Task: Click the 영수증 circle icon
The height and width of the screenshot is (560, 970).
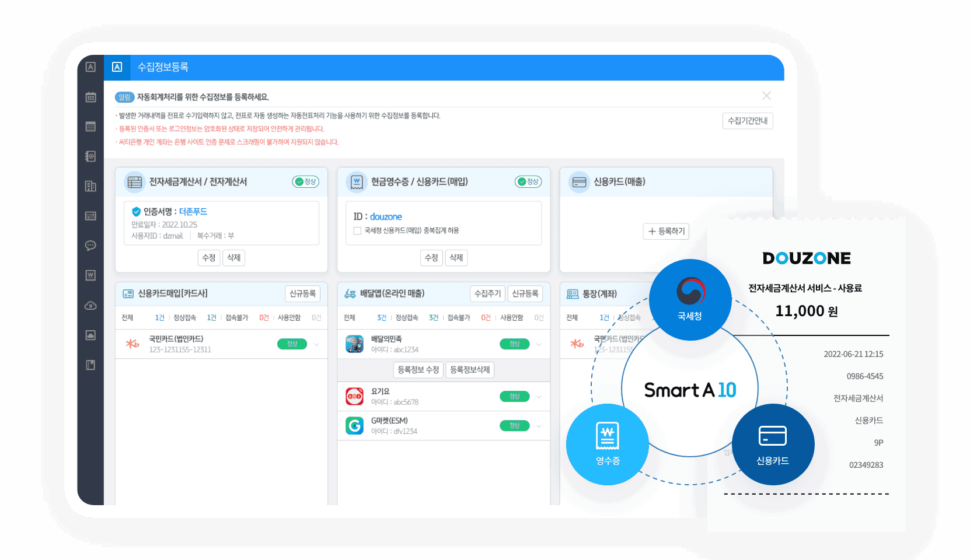Action: [608, 444]
